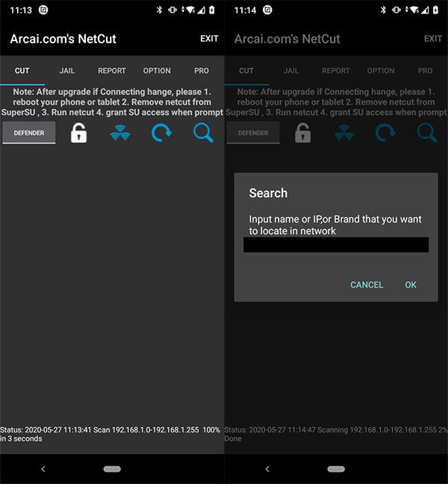Tap the Search dialog text input field
This screenshot has width=448, height=484.
[336, 245]
